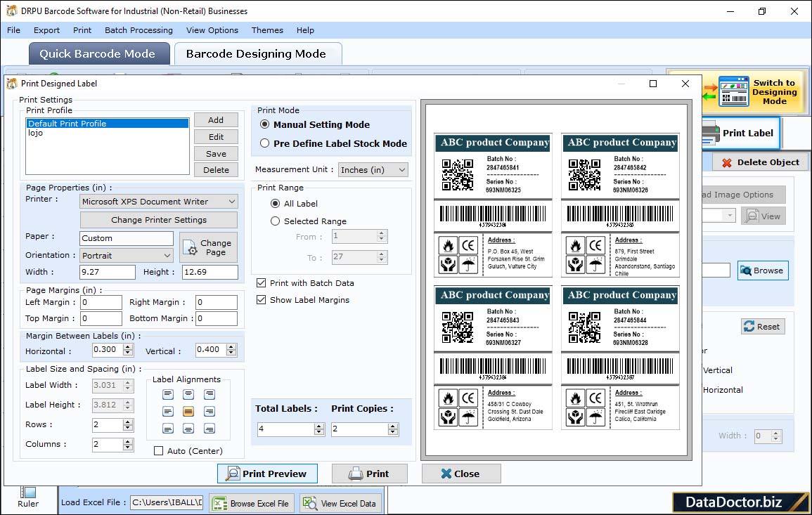This screenshot has width=812, height=515.
Task: Increase Rows spinner value
Action: tap(128, 422)
